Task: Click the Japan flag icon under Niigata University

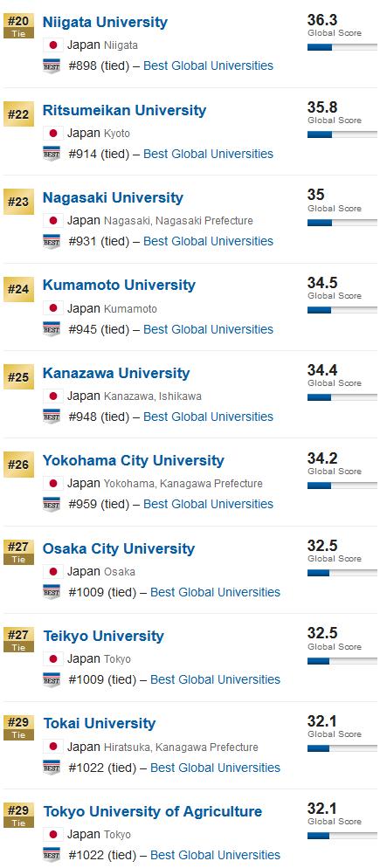Action: [53, 45]
